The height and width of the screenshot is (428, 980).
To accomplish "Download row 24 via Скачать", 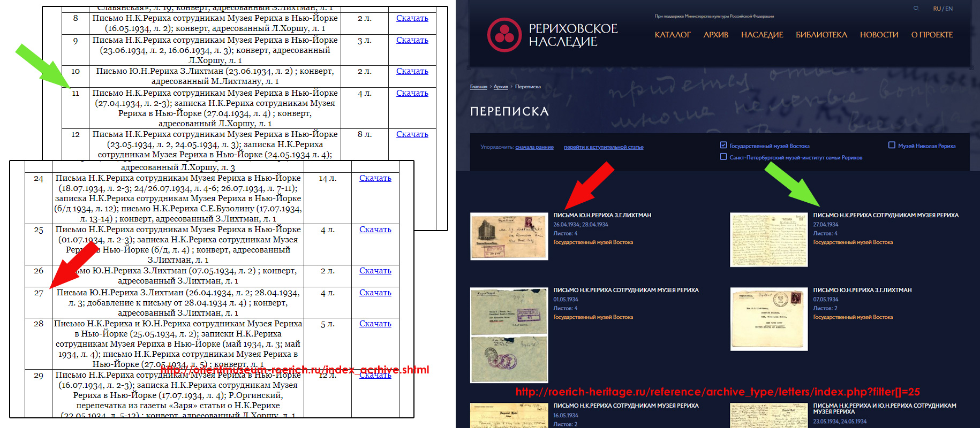I will point(375,178).
